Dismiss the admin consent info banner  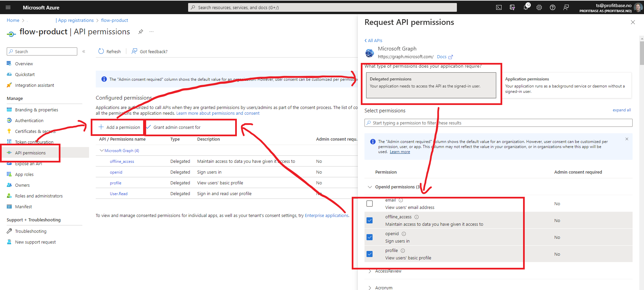[627, 139]
